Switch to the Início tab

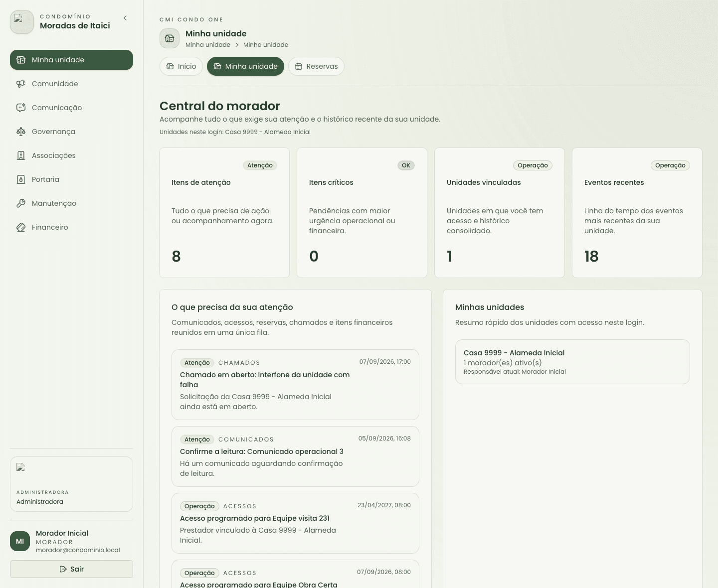pos(181,66)
